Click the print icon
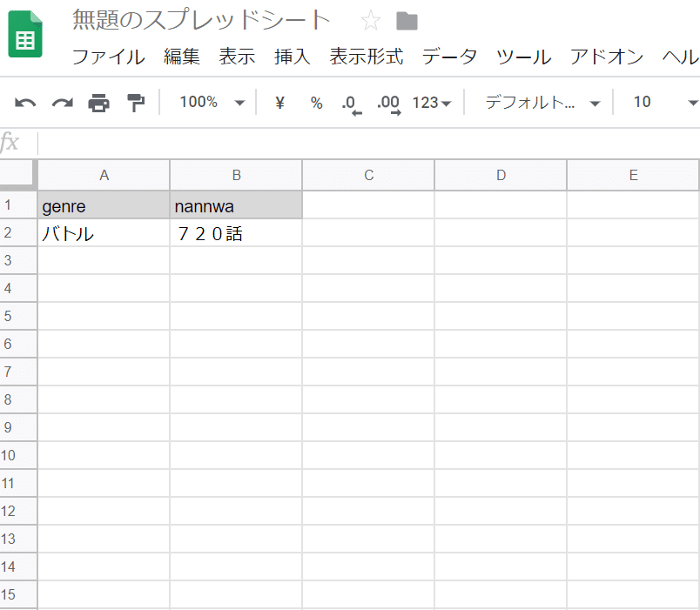 pyautogui.click(x=98, y=103)
